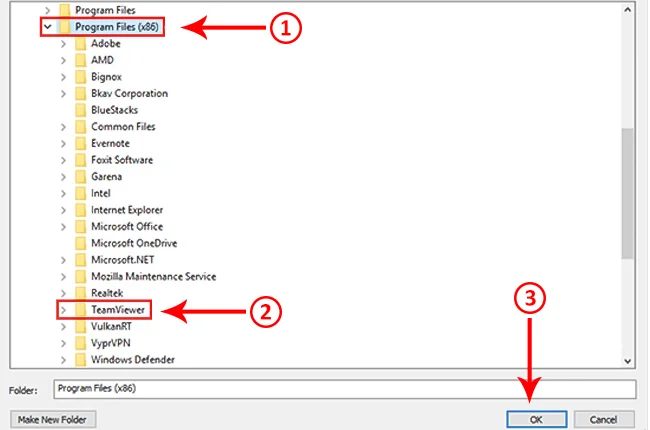Select the Foxit Software folder

click(x=121, y=160)
